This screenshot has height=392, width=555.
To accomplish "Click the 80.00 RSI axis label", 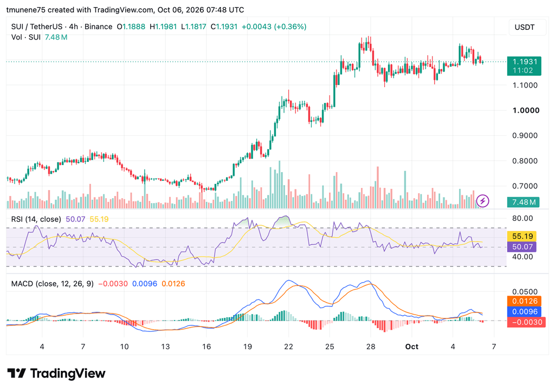I will click(522, 218).
